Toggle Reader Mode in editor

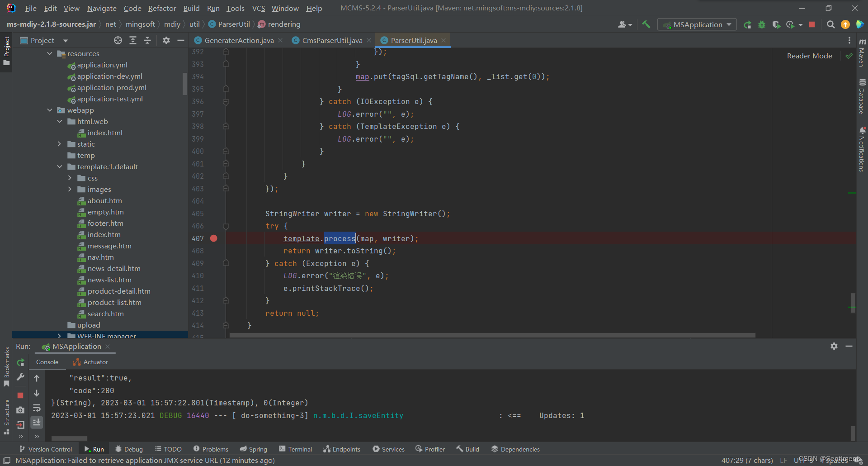809,56
